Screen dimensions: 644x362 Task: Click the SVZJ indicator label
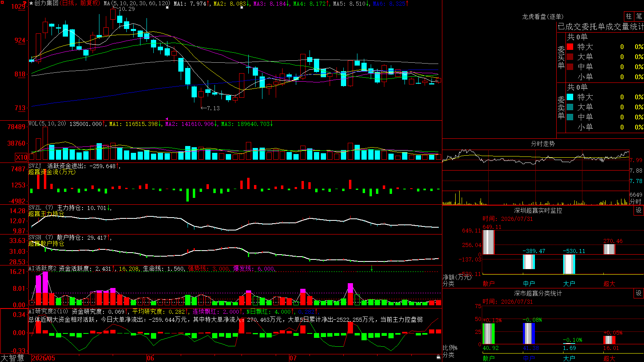point(35,166)
